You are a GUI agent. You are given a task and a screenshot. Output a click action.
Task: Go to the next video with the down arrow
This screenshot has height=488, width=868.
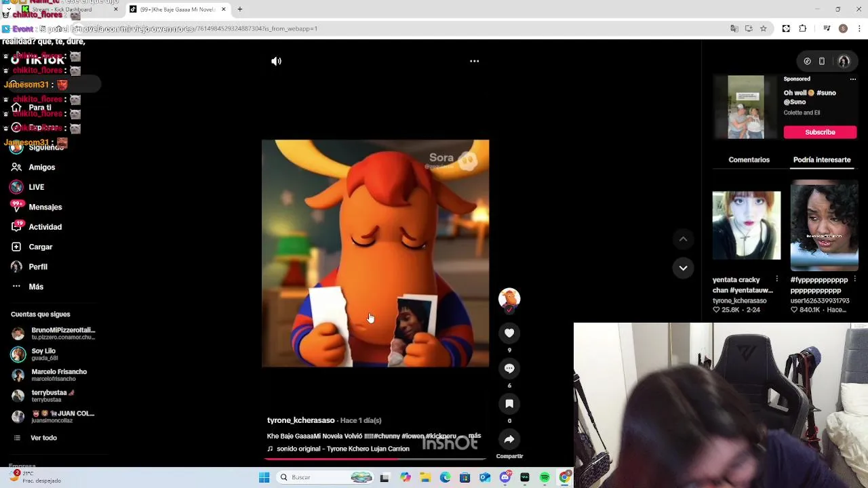click(683, 268)
